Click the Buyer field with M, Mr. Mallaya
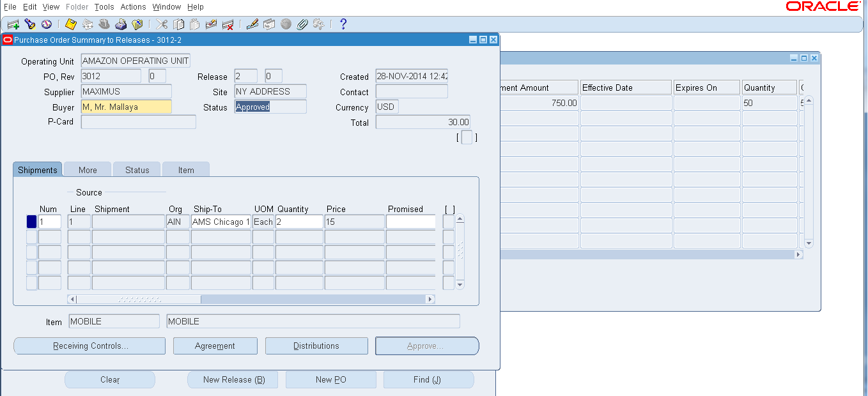 (127, 107)
